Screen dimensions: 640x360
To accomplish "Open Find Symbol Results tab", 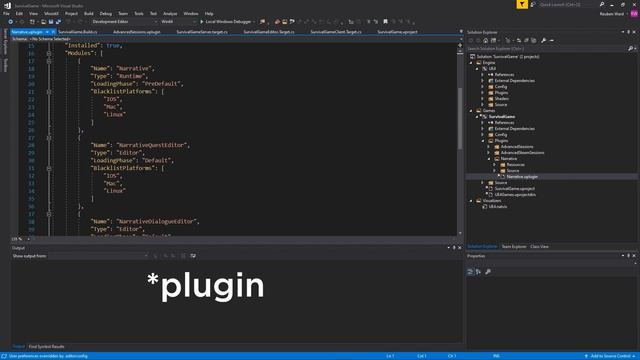I will [x=46, y=347].
